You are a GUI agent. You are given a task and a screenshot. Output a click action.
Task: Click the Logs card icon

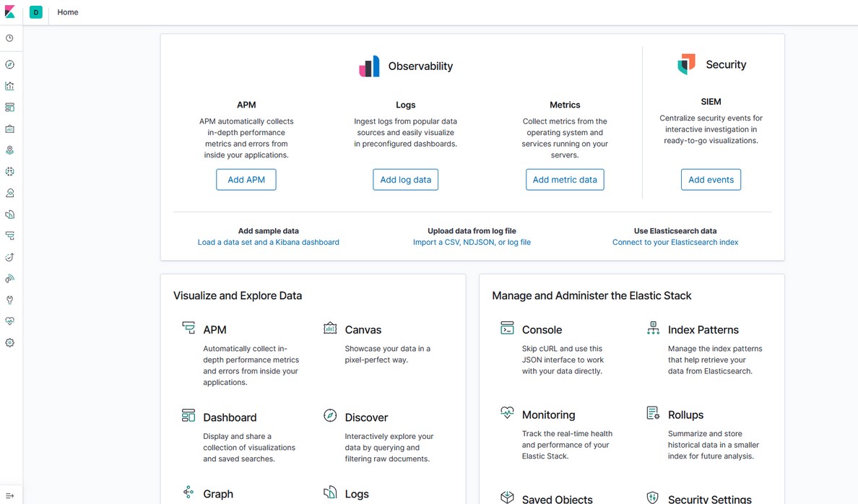(330, 492)
